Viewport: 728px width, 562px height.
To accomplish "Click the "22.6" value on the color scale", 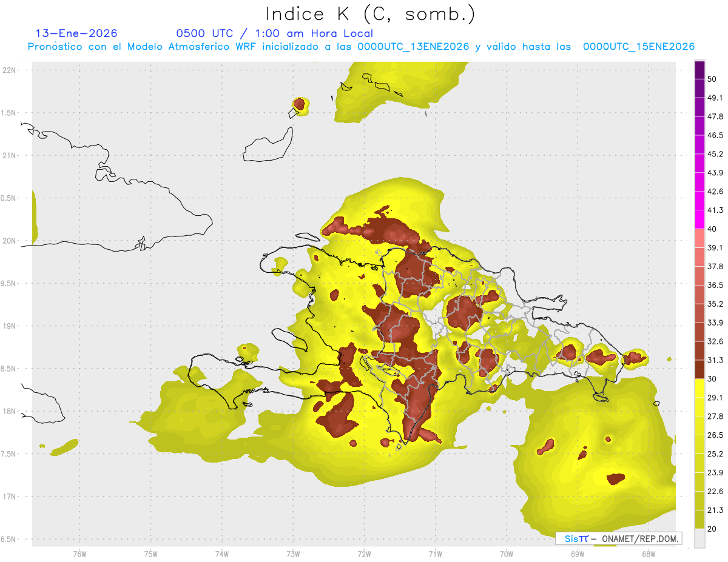I will pyautogui.click(x=715, y=492).
